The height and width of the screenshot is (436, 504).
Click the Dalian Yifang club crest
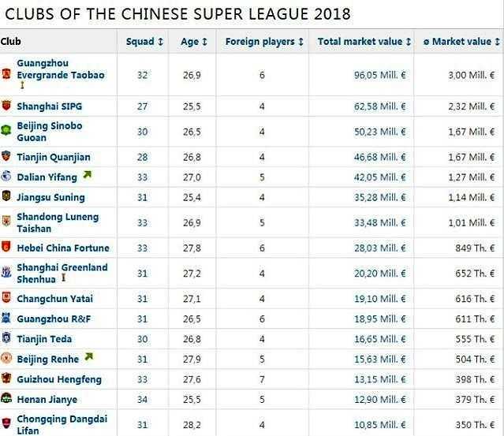[6, 176]
